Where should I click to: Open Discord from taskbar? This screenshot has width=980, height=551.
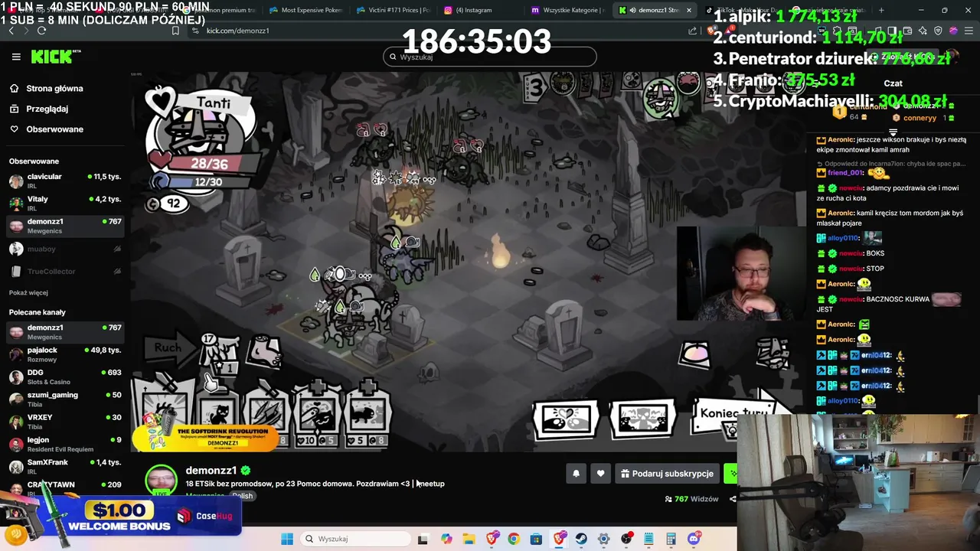tap(694, 539)
